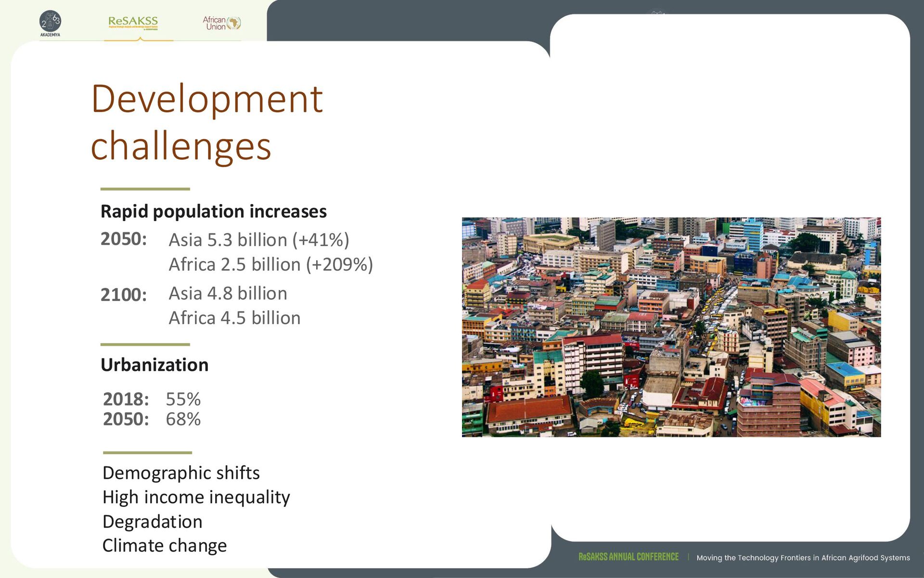This screenshot has height=578, width=924.
Task: Click the Asia 4.8 billion text
Action: [x=228, y=293]
